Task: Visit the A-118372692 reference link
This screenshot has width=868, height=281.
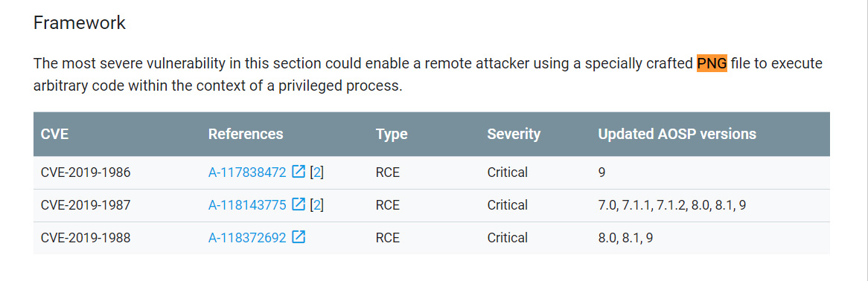Action: [x=247, y=238]
